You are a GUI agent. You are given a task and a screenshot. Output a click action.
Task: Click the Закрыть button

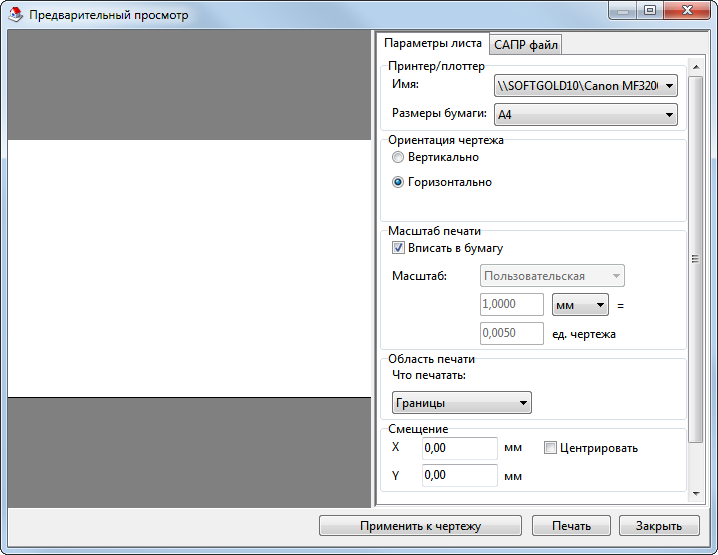click(x=658, y=526)
